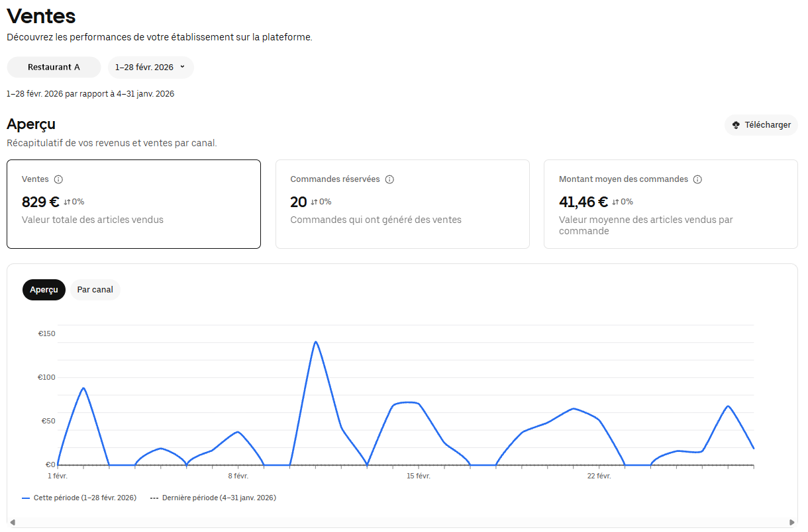
Task: Open the 1–28 févr. 2026 date range dropdown
Action: [151, 67]
